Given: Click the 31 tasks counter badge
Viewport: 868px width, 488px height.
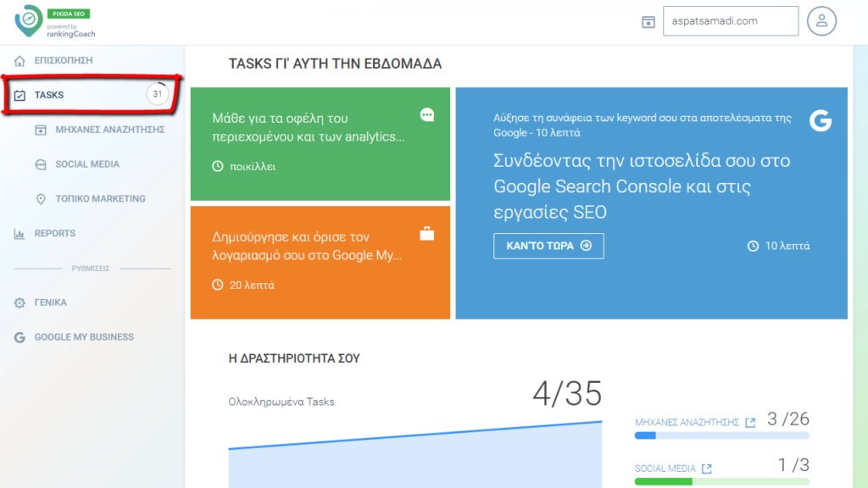Looking at the screenshot, I should tap(157, 95).
